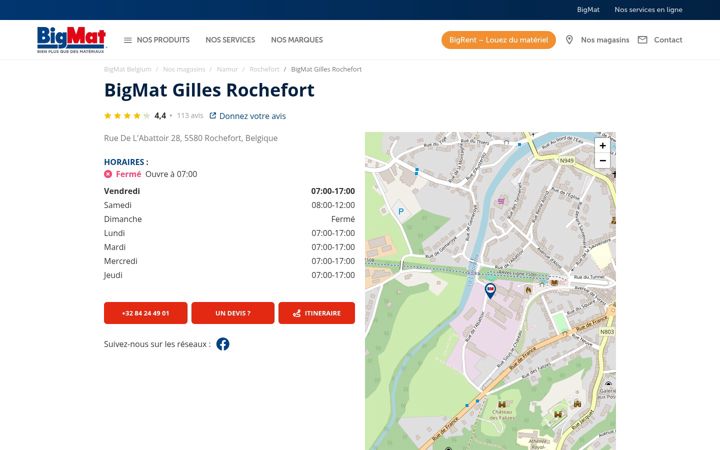Open the BigMat link in top bar
Viewport: 720px width, 450px height.
coord(588,10)
